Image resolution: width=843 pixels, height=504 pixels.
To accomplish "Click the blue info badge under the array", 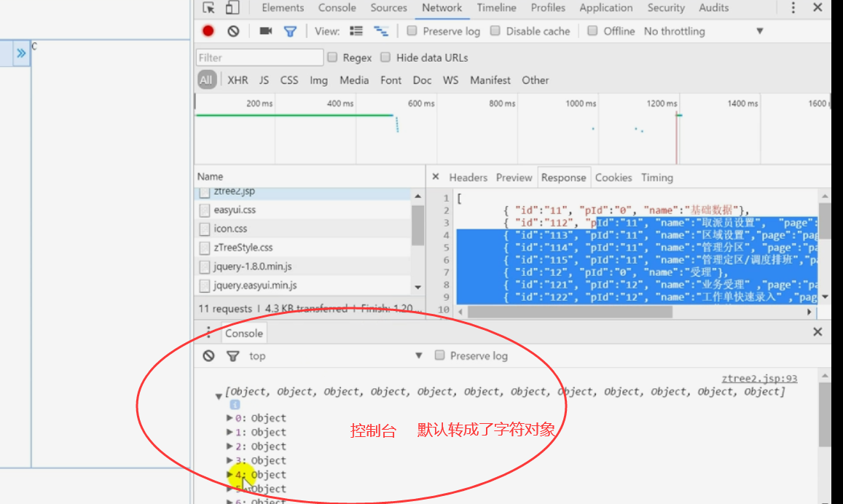I will point(235,405).
